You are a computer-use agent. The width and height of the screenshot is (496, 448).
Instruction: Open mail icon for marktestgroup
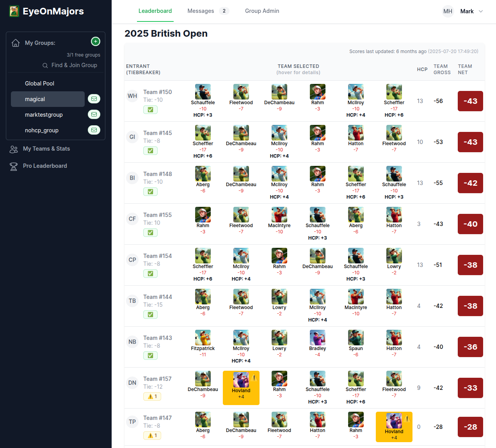pos(94,115)
